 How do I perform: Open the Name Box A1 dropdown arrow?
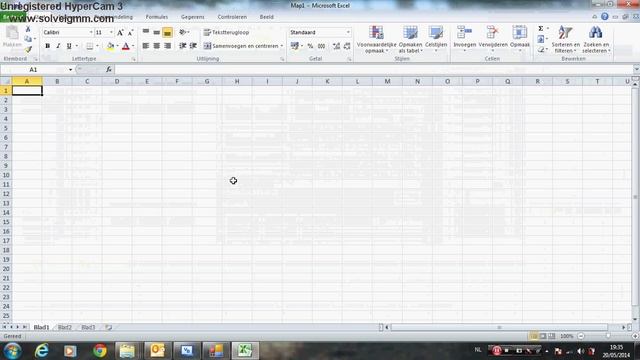[70, 70]
